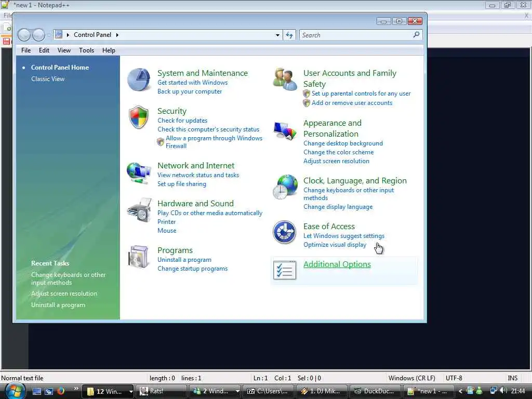Click the volume speaker tray icon
Screen dimensions: 532x399
[x=503, y=391]
